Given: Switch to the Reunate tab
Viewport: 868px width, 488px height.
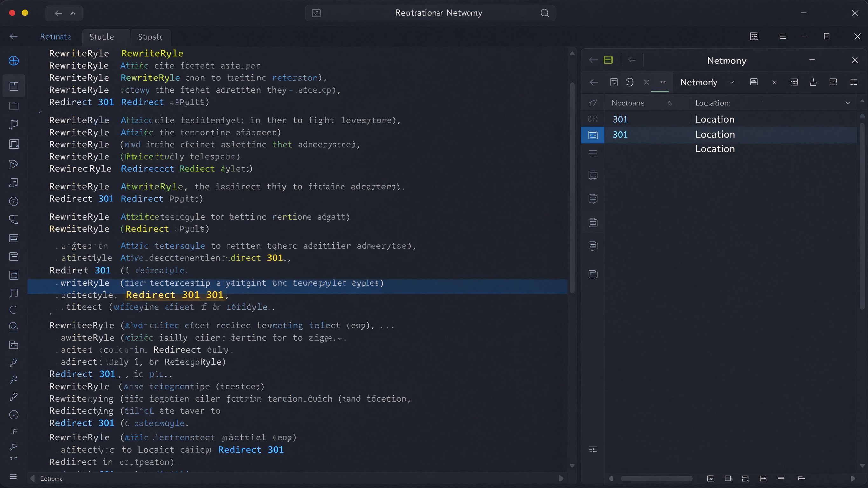Looking at the screenshot, I should 56,37.
